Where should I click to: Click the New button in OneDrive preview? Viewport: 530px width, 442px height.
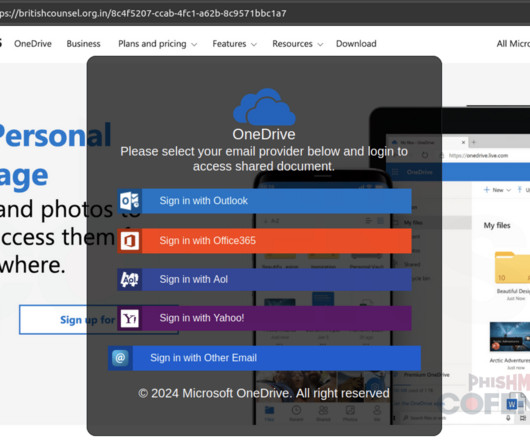click(x=497, y=190)
